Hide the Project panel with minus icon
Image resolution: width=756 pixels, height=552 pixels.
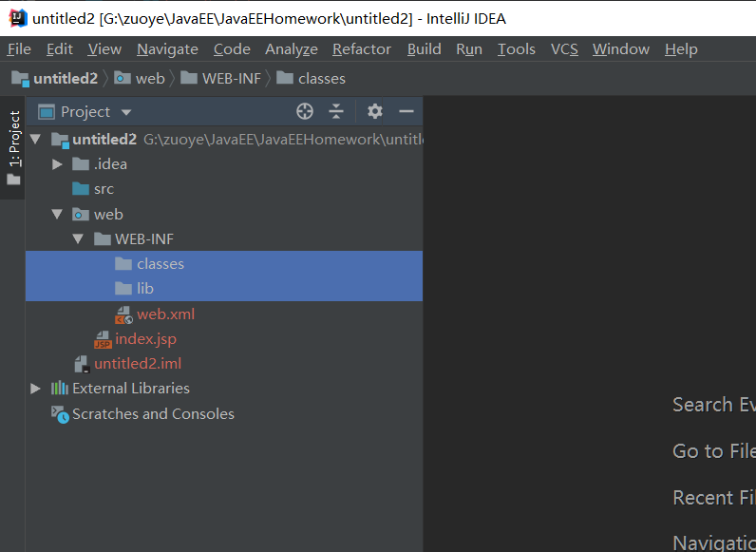coord(406,111)
